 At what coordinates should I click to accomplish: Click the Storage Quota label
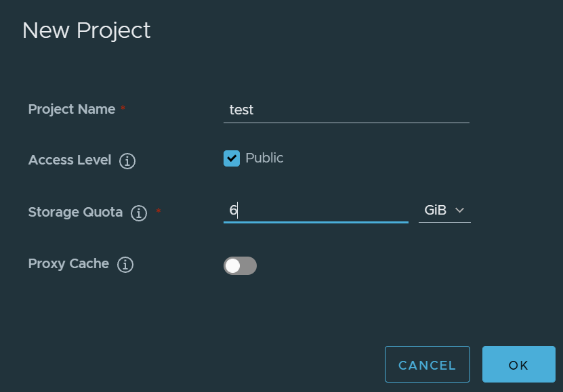(75, 212)
